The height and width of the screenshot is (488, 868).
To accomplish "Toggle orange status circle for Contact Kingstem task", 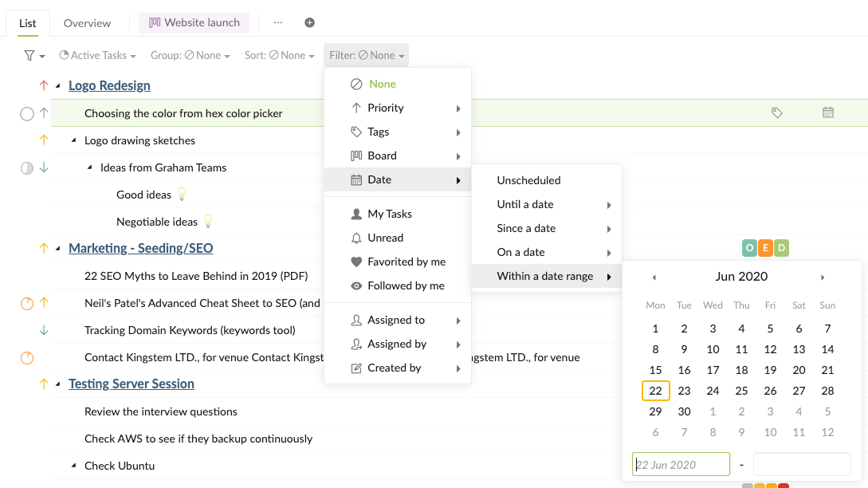I will pyautogui.click(x=26, y=358).
